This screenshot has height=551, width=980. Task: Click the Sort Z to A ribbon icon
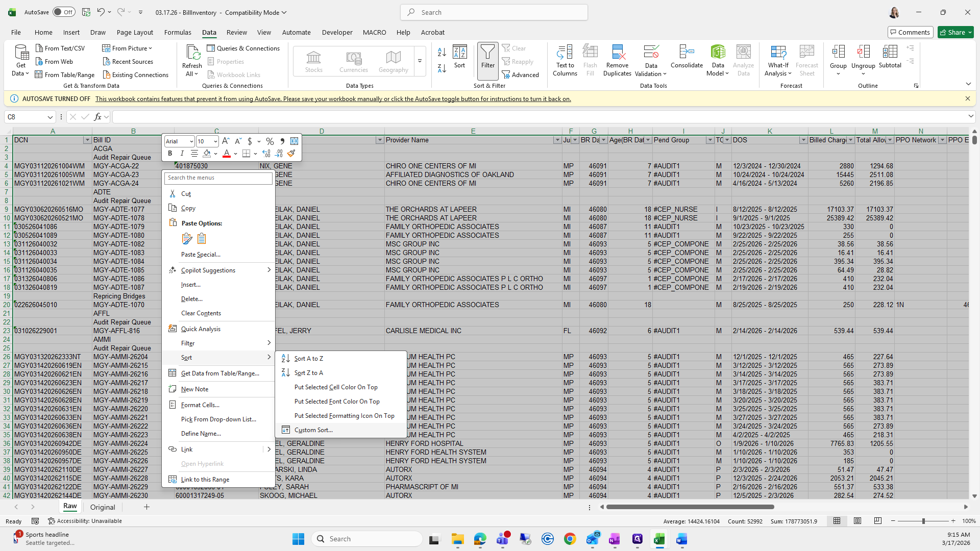[x=442, y=68]
